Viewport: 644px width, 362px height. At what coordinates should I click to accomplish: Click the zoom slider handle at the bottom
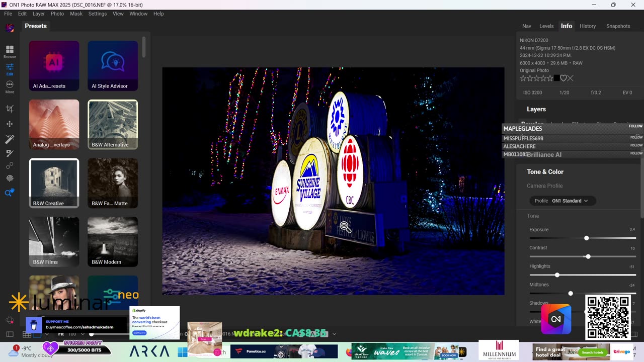(91, 334)
